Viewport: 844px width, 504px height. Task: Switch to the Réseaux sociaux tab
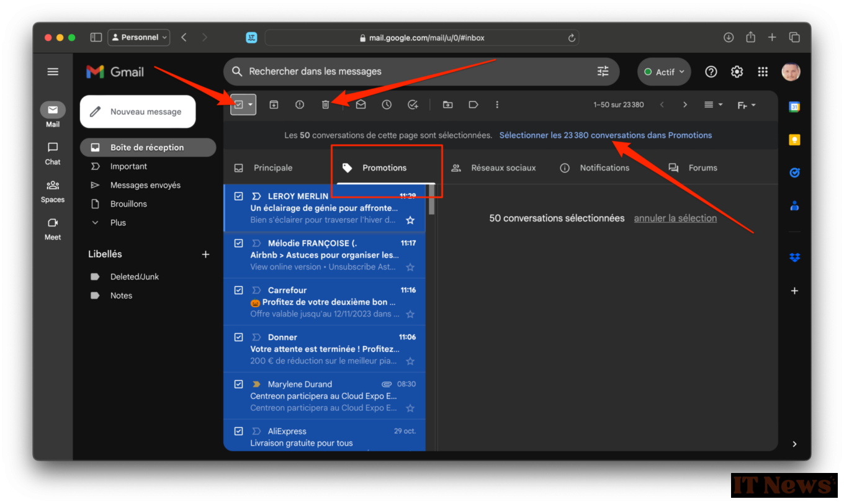point(503,168)
